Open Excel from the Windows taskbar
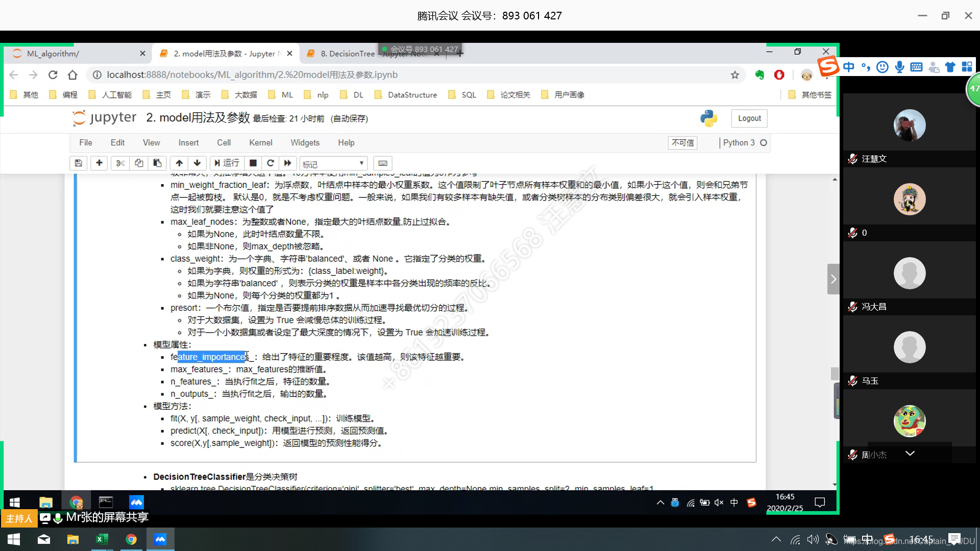Image resolution: width=980 pixels, height=551 pixels. 101,539
